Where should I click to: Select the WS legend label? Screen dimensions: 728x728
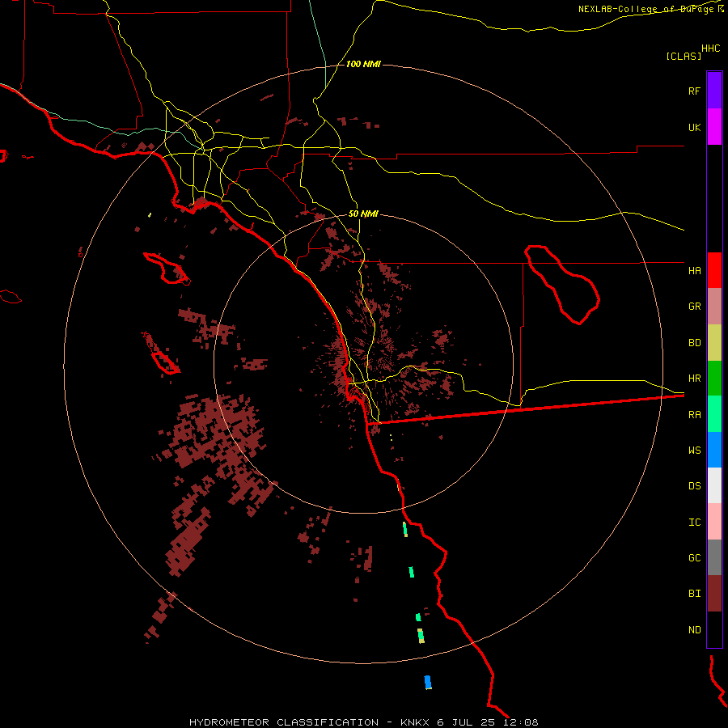click(694, 450)
